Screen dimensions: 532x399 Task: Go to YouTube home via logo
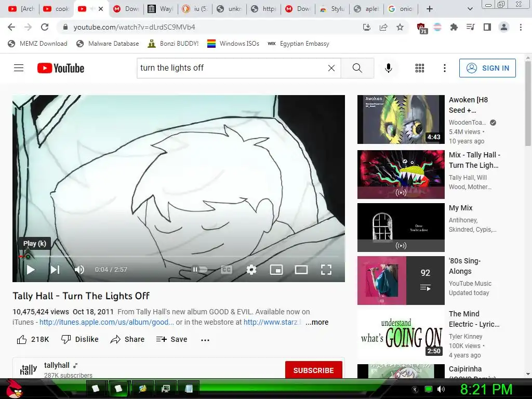pyautogui.click(x=61, y=68)
